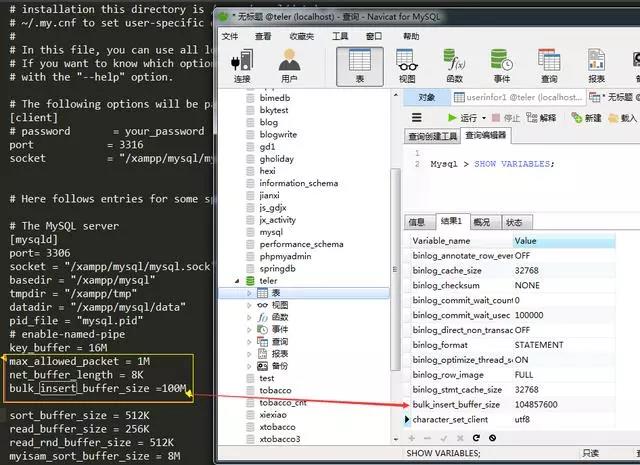Screen dimensions: 640x465
Task: Select the 表 table toolbar button
Action: [360, 67]
